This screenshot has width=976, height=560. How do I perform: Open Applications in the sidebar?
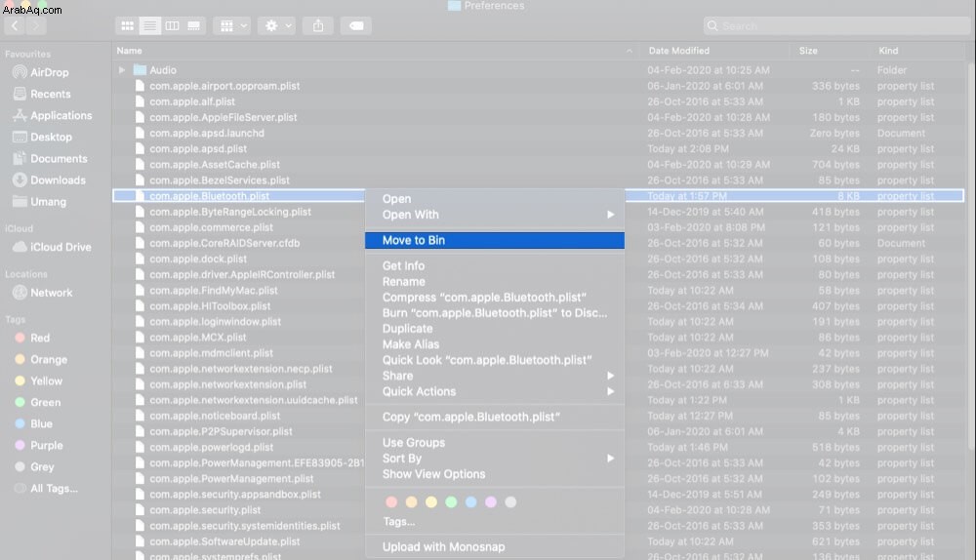pos(53,116)
